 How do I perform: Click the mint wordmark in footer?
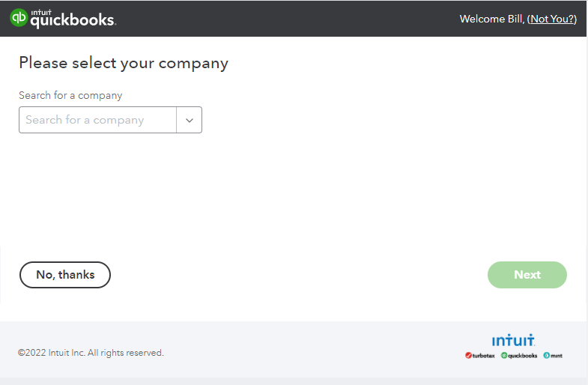pyautogui.click(x=557, y=356)
